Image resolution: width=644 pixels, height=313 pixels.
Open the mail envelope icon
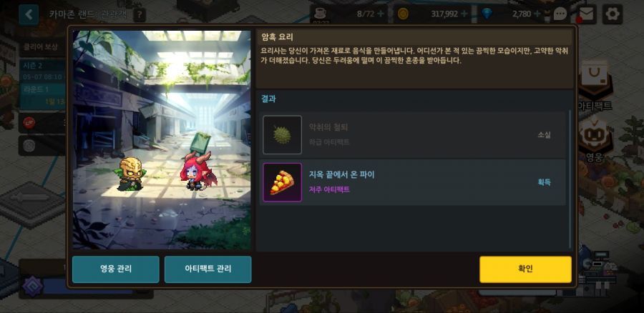click(586, 14)
